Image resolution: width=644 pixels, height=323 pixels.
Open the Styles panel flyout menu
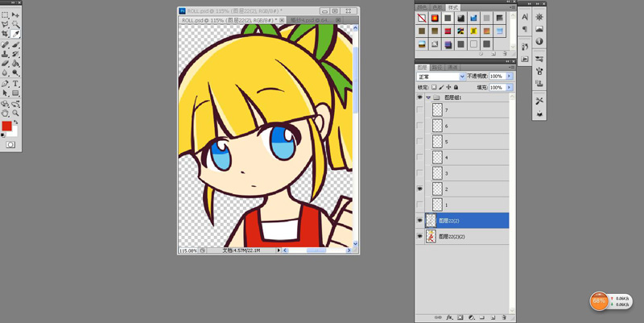coord(512,7)
